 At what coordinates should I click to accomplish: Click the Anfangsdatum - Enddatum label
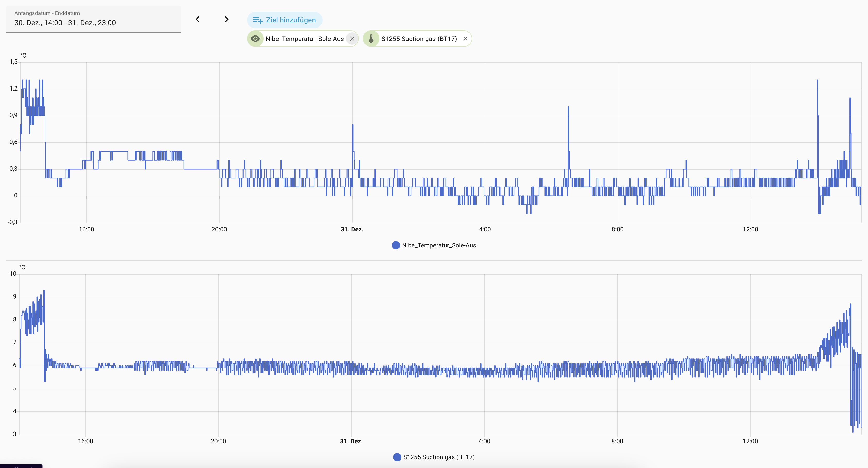47,13
